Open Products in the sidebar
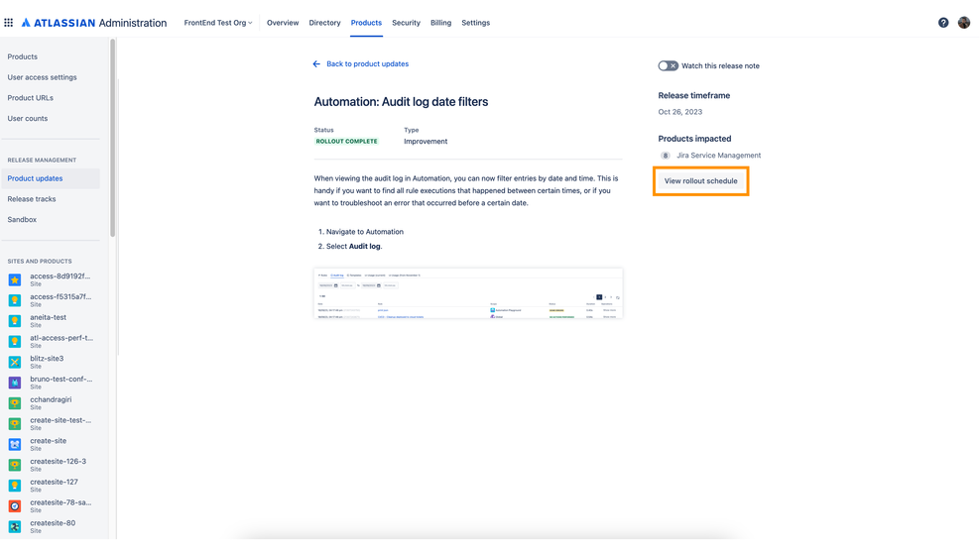The image size is (980, 551). 23,56
